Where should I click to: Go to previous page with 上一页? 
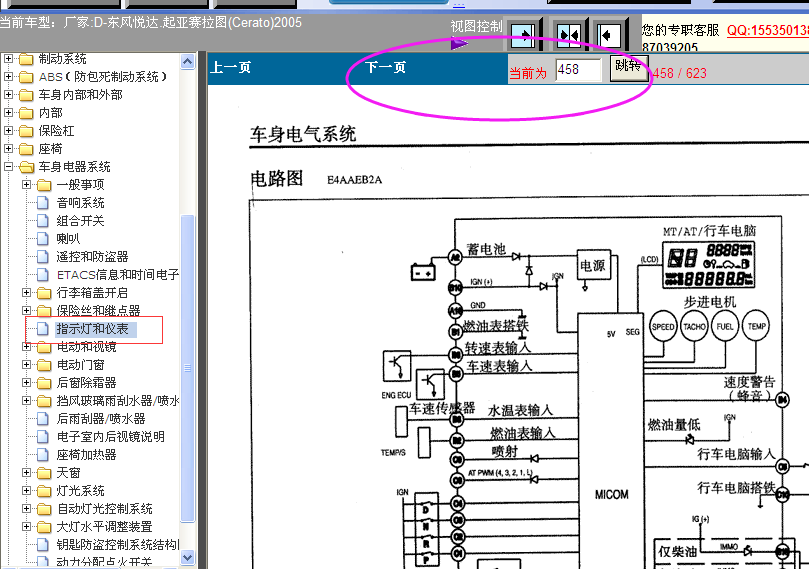tap(230, 68)
